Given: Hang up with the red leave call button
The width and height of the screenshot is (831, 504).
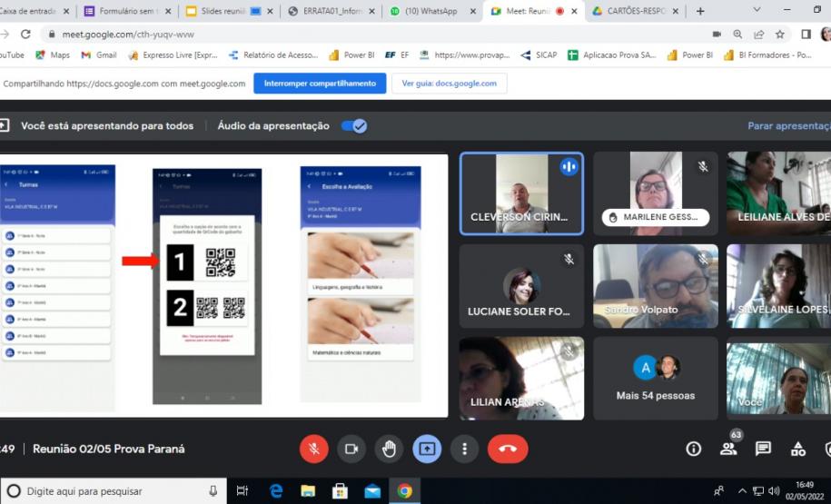Looking at the screenshot, I should tap(507, 449).
